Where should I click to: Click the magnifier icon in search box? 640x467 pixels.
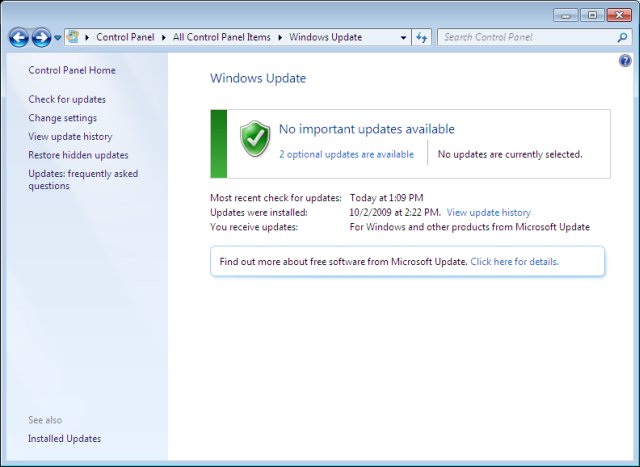pos(622,38)
